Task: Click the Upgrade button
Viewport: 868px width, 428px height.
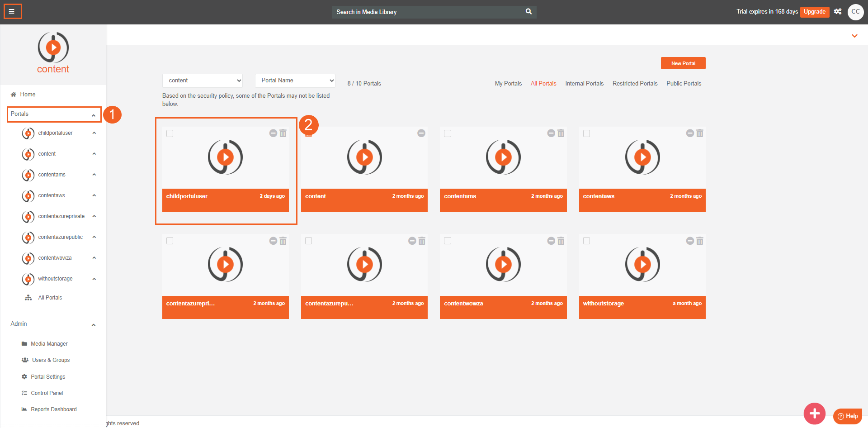Action: tap(814, 12)
